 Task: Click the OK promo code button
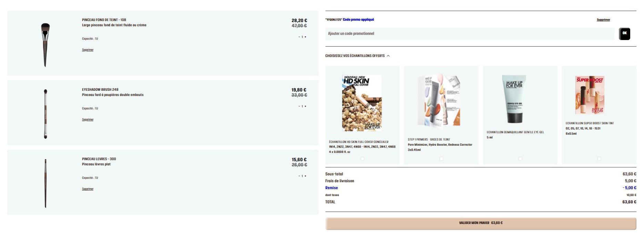tap(624, 34)
